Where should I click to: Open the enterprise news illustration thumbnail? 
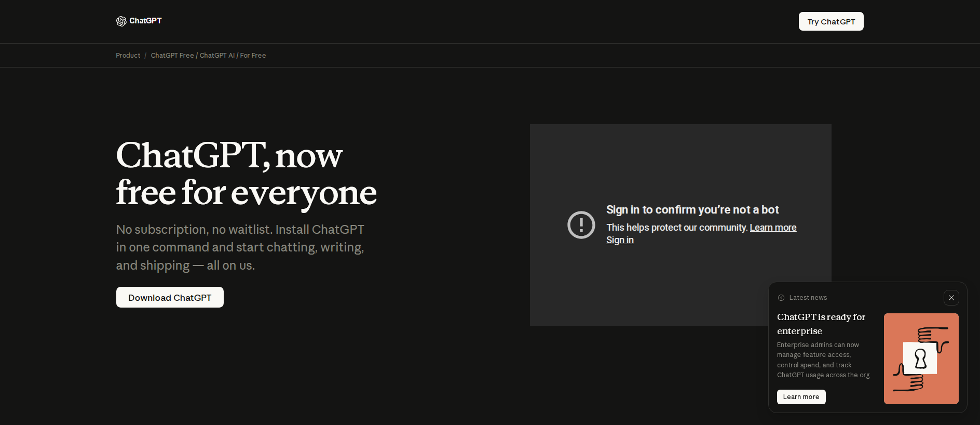tap(921, 358)
